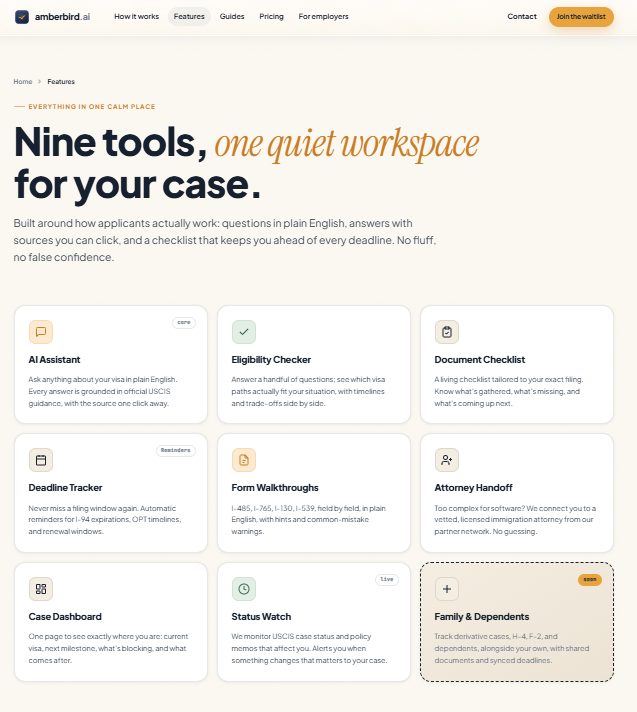Open the Family & Dependents card title

tap(482, 617)
